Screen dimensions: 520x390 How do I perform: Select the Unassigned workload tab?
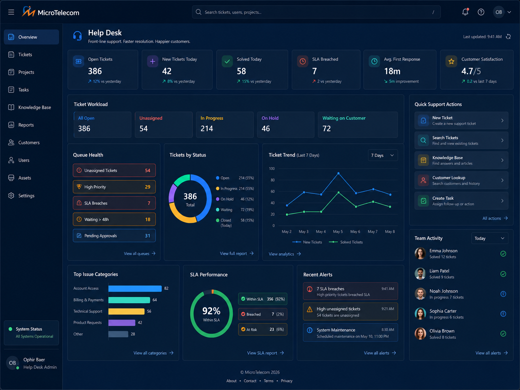point(164,124)
